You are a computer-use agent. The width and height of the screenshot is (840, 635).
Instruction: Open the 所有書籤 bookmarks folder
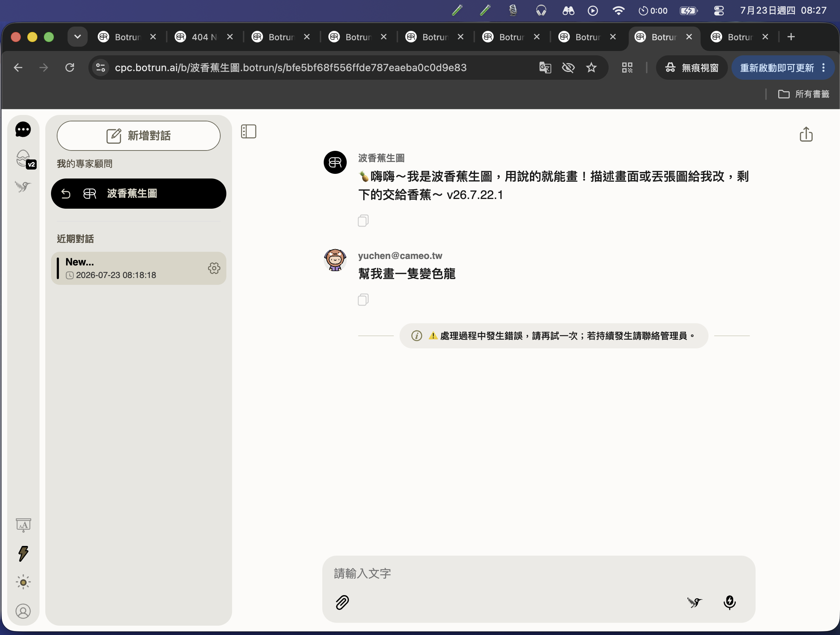pyautogui.click(x=804, y=94)
